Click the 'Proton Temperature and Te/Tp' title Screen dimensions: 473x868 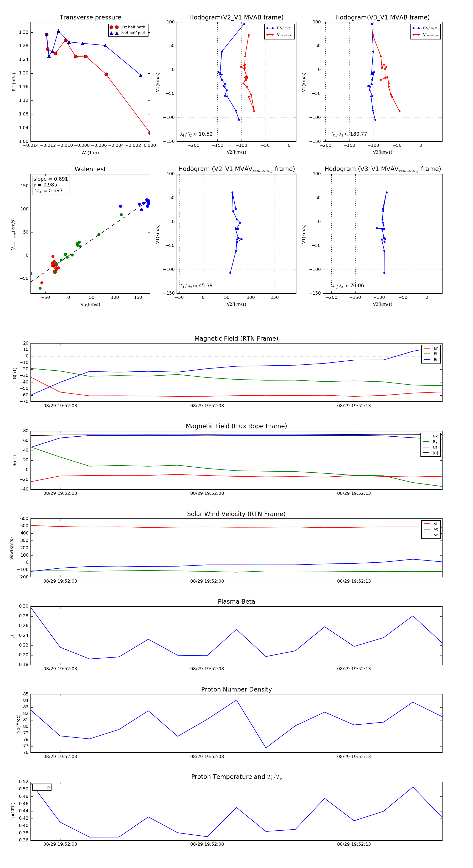(x=236, y=777)
